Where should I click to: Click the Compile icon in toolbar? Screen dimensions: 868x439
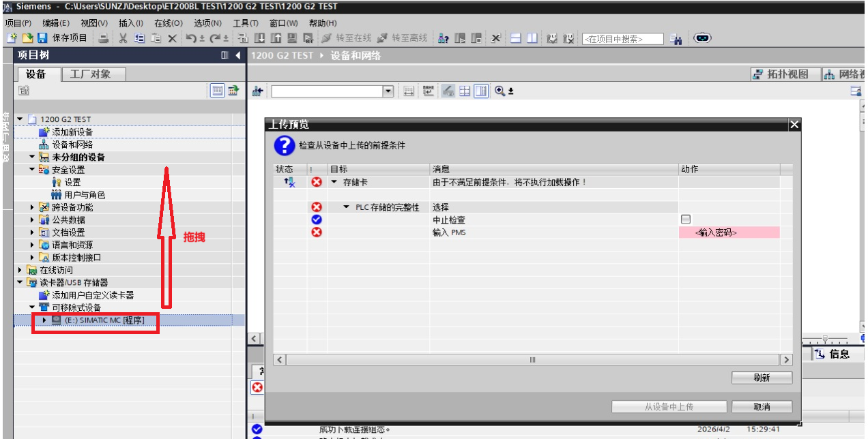pos(243,38)
